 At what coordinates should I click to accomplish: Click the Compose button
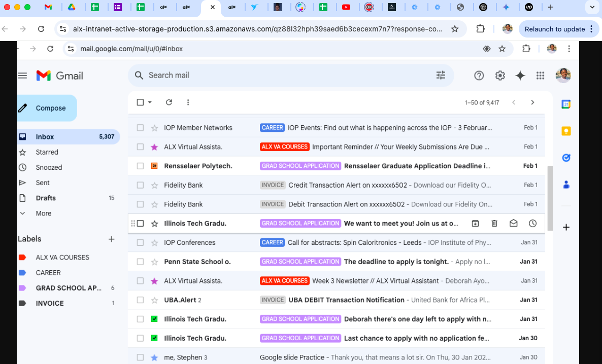pyautogui.click(x=47, y=108)
